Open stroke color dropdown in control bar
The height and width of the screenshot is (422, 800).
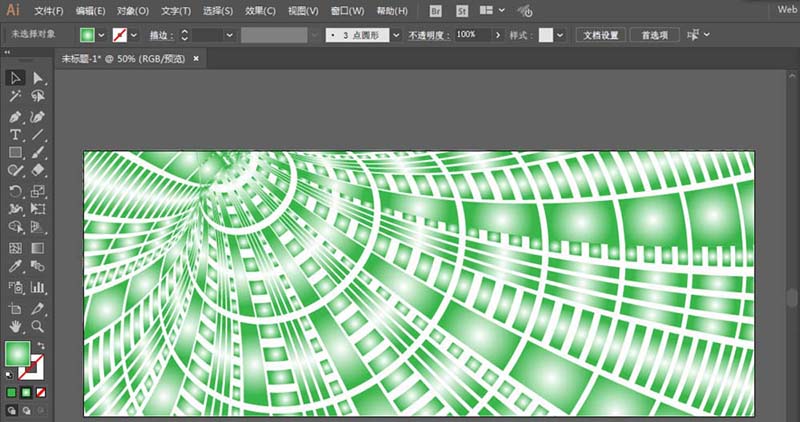[134, 35]
